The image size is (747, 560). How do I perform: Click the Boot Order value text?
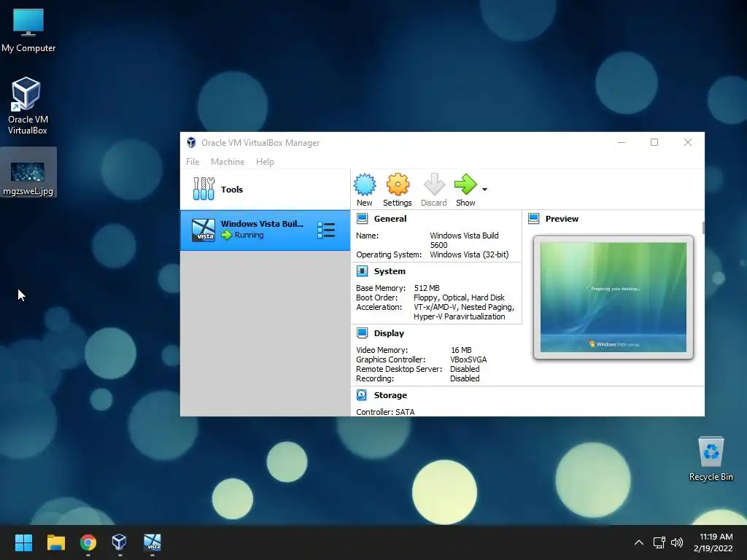[x=459, y=297]
